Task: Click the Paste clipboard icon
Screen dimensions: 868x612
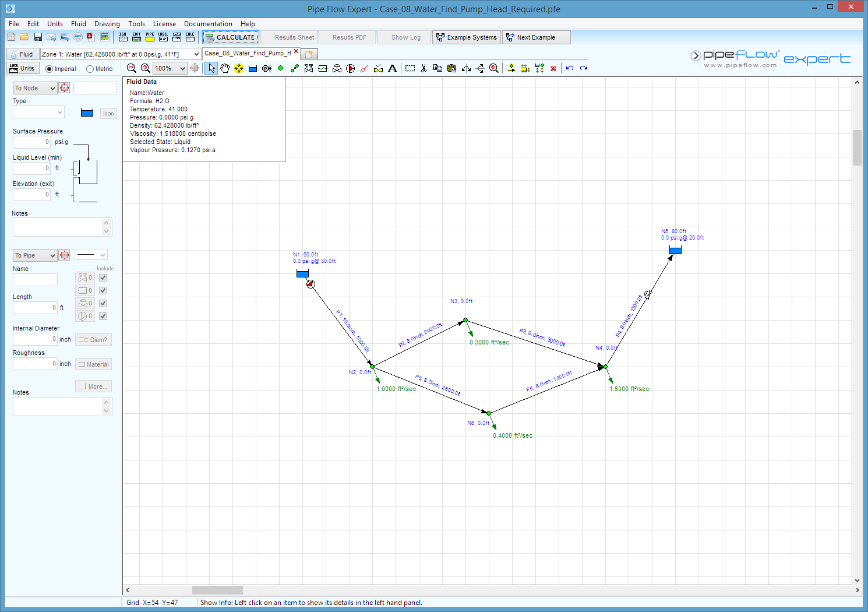Action: click(x=451, y=68)
